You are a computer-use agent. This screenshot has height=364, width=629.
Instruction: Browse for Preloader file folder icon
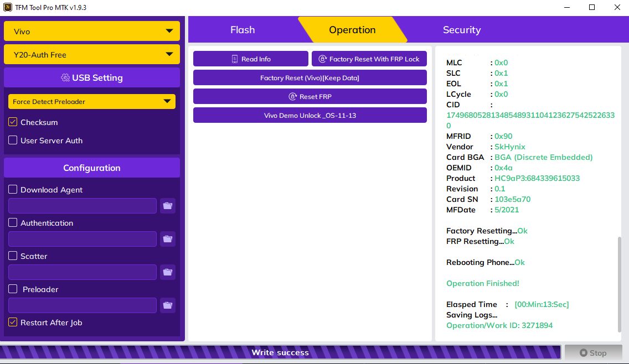(x=168, y=305)
